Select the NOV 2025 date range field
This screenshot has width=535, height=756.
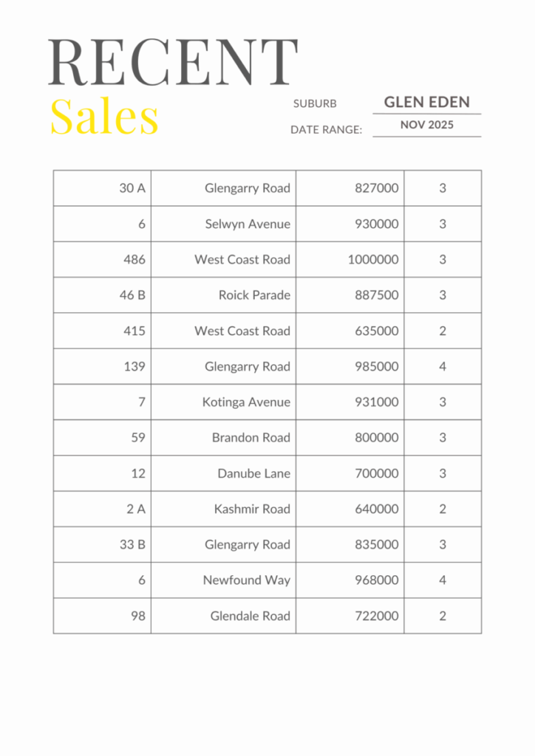click(x=426, y=125)
